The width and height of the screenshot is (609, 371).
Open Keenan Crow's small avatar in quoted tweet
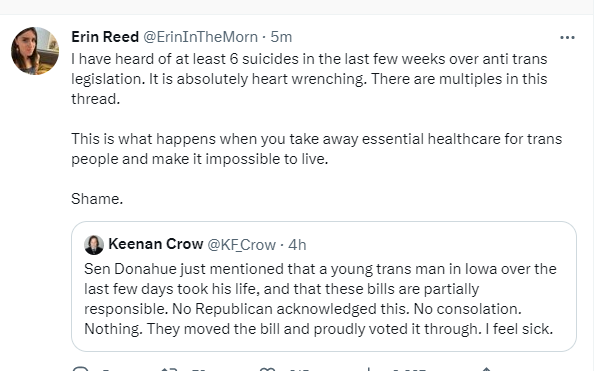pos(94,245)
